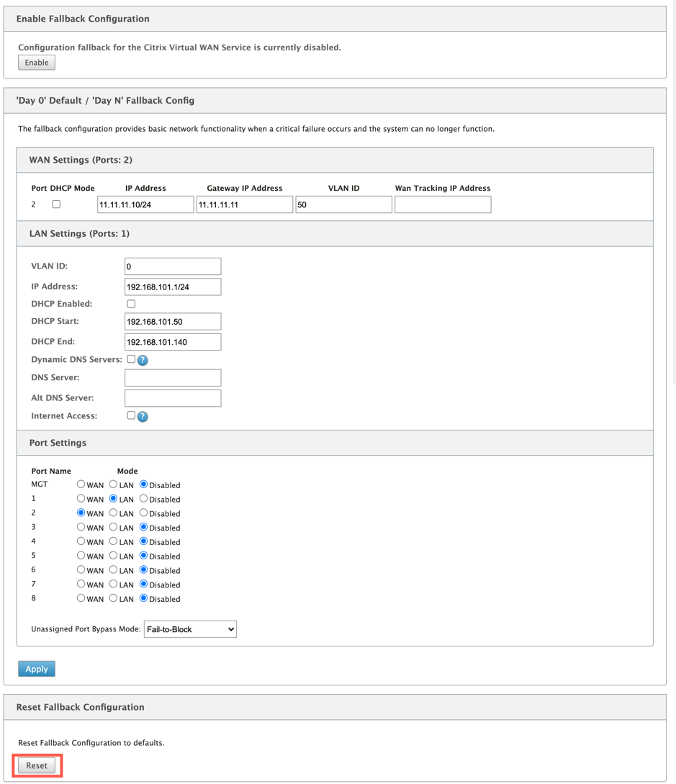Screen dimensions: 676x784
Task: Set port 3 mode to LAN
Action: (x=114, y=527)
